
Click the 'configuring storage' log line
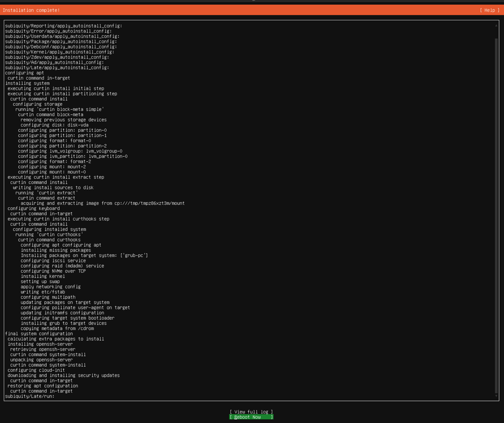tap(38, 104)
